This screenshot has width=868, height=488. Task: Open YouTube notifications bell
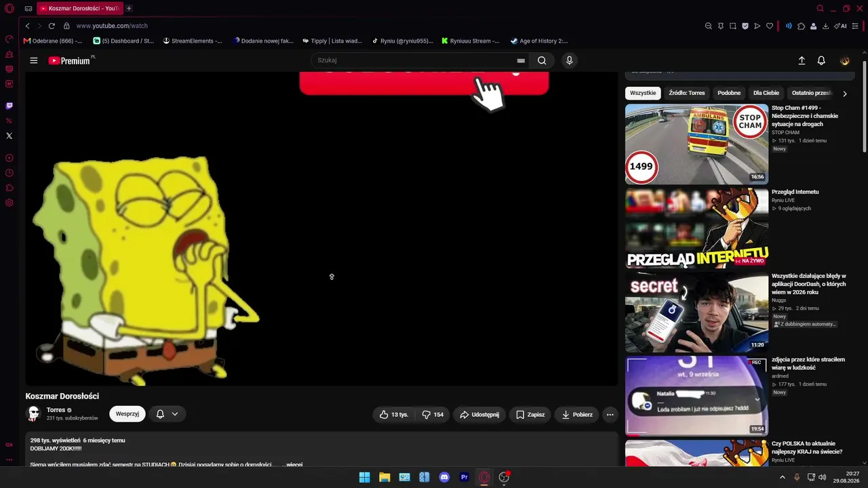[x=821, y=60]
